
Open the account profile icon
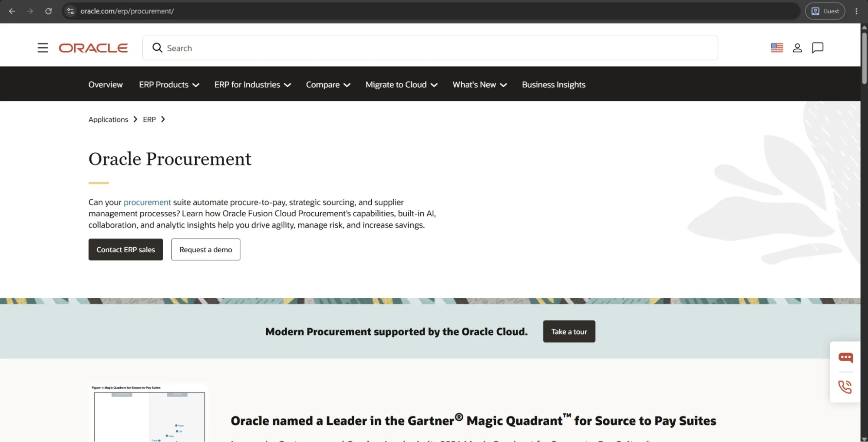797,48
